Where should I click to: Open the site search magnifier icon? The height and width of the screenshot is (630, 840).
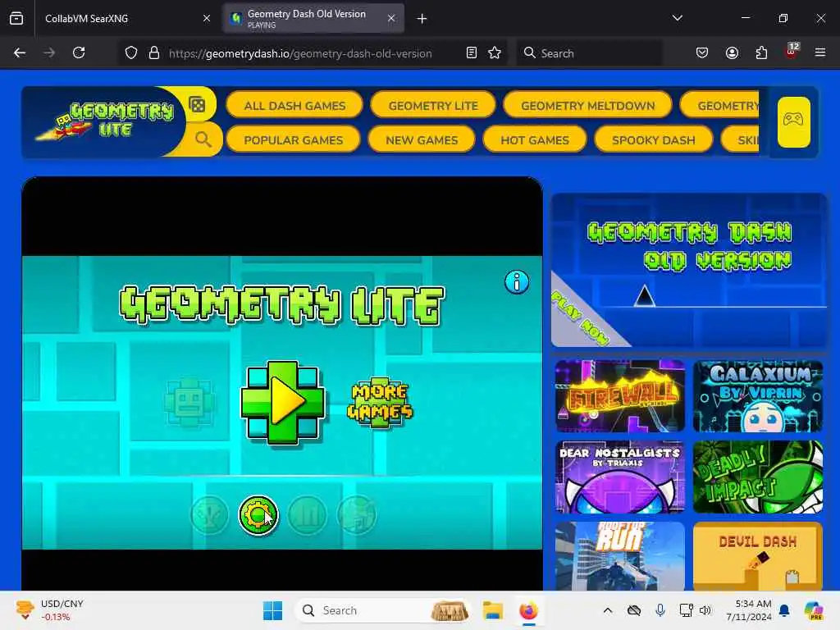tap(203, 139)
